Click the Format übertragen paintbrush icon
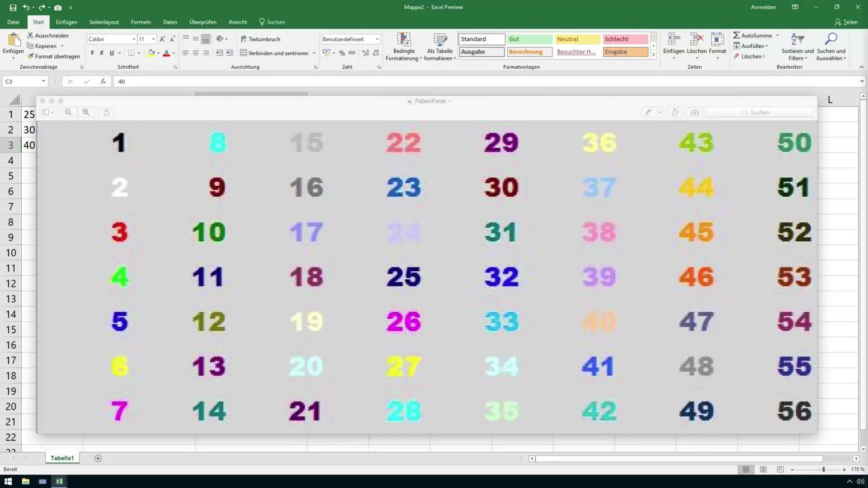 point(30,56)
